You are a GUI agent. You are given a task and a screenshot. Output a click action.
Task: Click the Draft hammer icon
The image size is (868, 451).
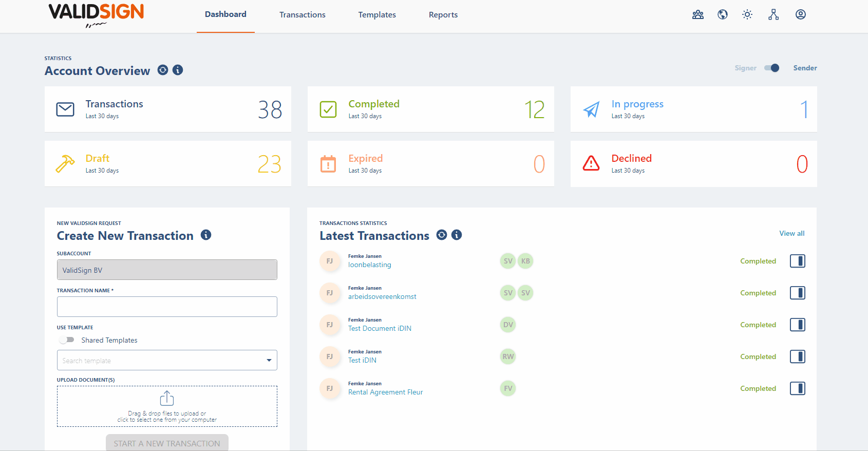(x=65, y=164)
